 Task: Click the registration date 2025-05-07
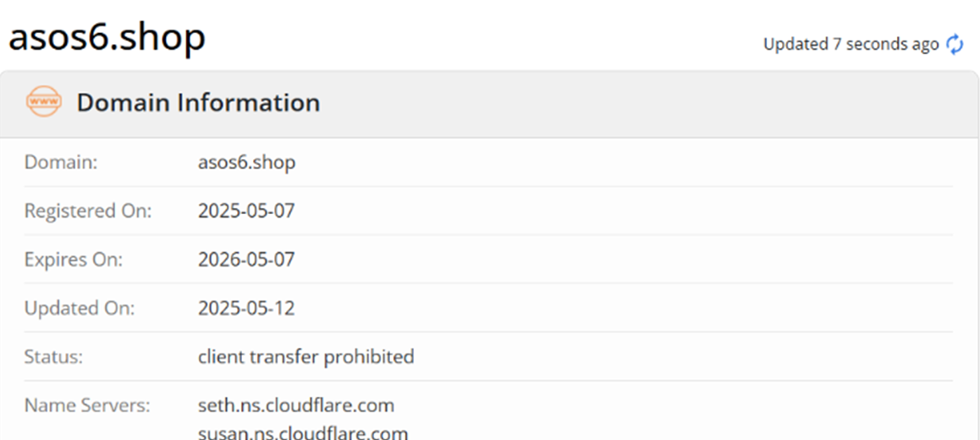246,211
